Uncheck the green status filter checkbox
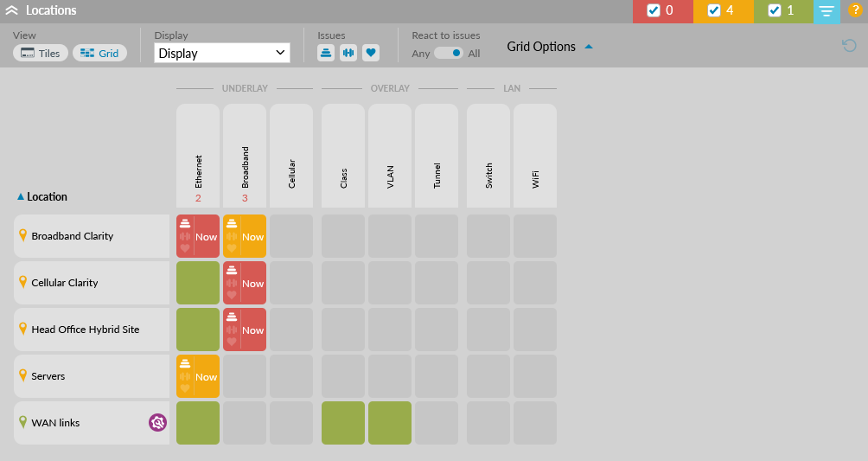868x461 pixels. coord(775,10)
